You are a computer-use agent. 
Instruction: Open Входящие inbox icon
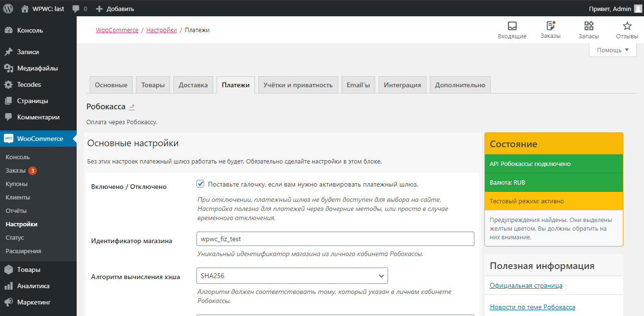coord(512,26)
